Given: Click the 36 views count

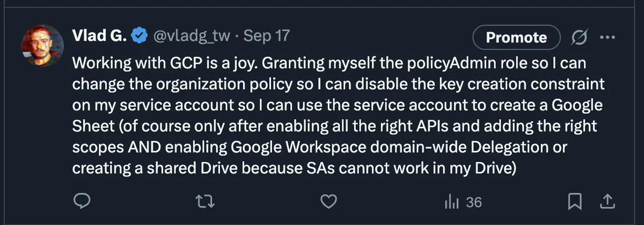Looking at the screenshot, I should (x=473, y=202).
